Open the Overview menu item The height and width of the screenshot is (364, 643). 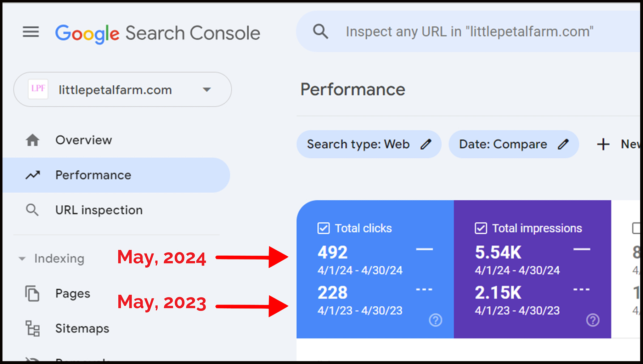(84, 140)
